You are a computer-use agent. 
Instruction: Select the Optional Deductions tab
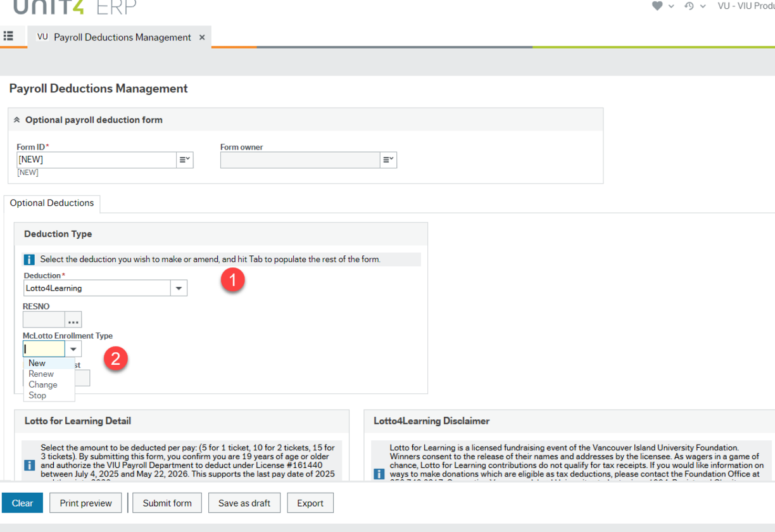tap(52, 203)
